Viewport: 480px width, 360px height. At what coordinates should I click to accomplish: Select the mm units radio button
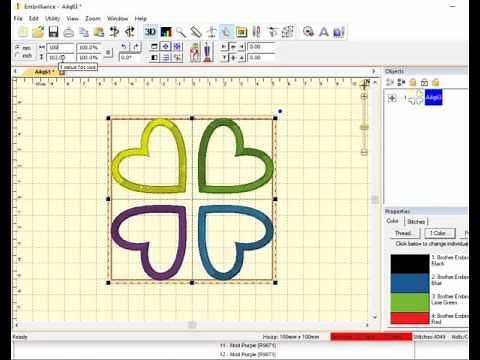click(x=18, y=47)
